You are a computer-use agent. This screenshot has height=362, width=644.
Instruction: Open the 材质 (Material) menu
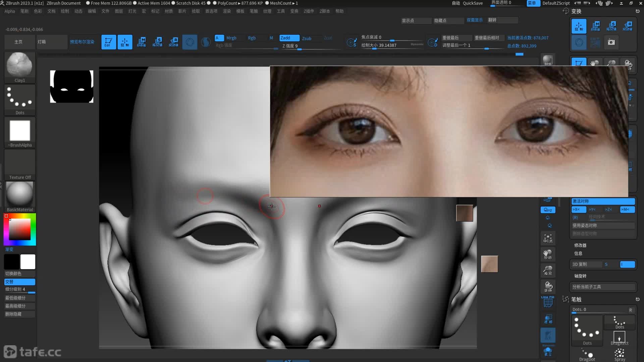[x=169, y=11]
